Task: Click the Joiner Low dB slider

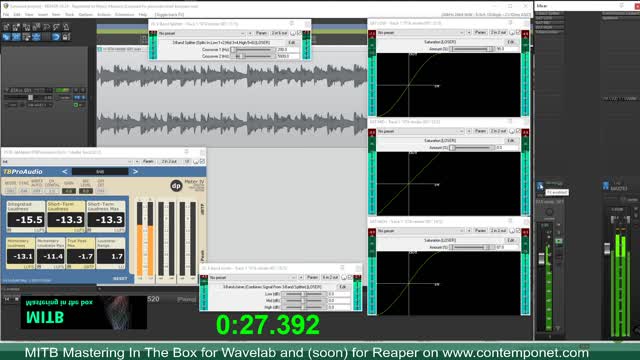Action: pos(303,294)
